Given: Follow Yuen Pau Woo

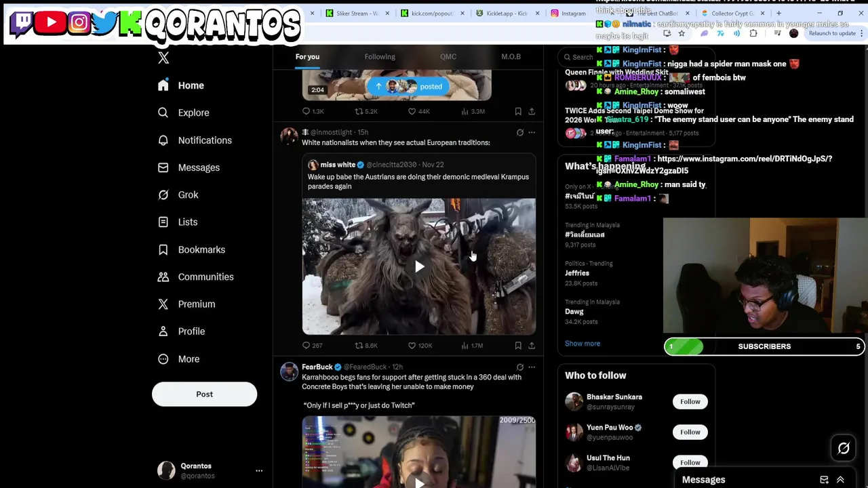Looking at the screenshot, I should pyautogui.click(x=690, y=432).
